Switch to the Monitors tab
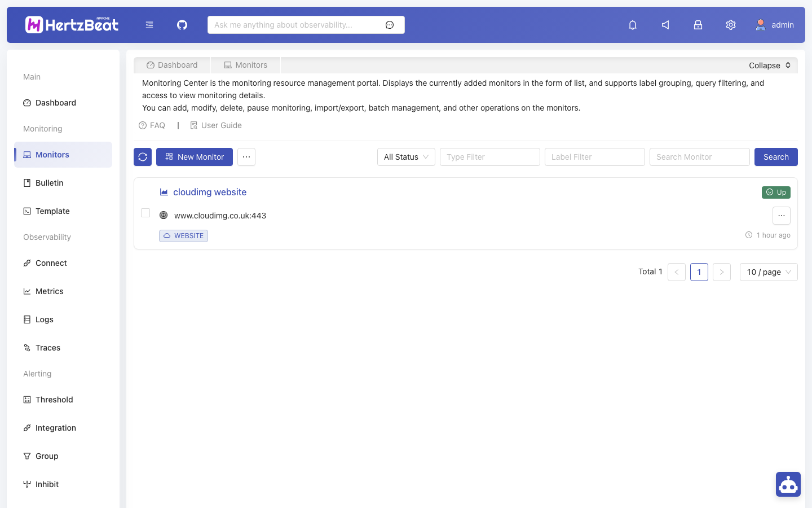Screen dimensions: 812x508 pyautogui.click(x=245, y=65)
